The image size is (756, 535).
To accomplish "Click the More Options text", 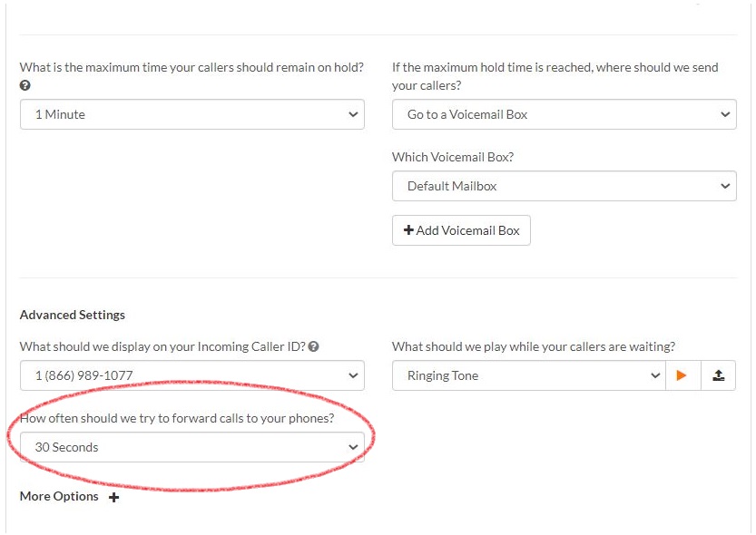I will point(59,496).
